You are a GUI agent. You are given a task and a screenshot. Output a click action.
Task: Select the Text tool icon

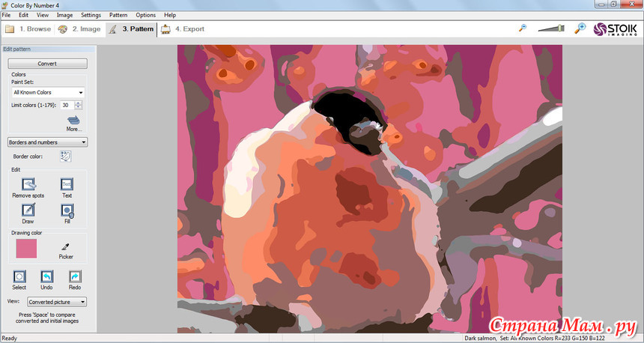tap(67, 184)
